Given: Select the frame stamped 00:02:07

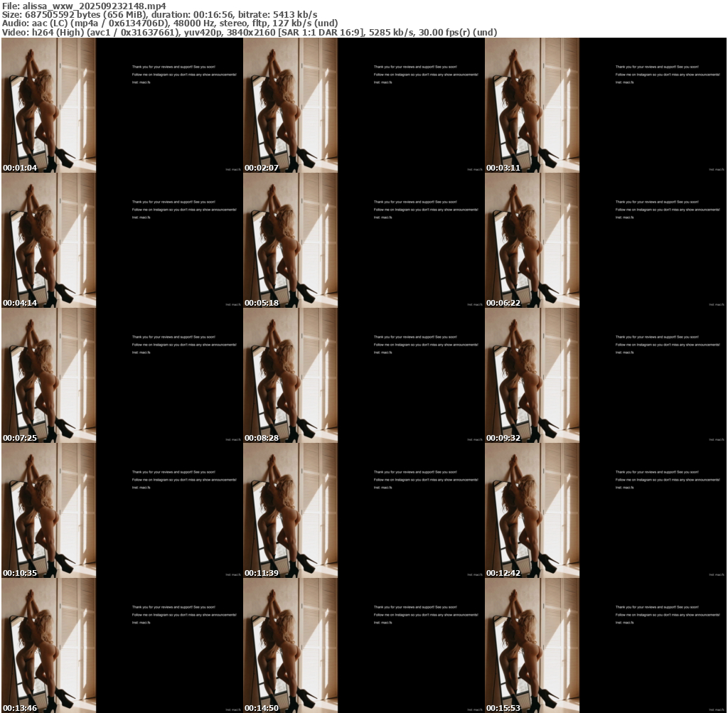Looking at the screenshot, I should tap(364, 105).
